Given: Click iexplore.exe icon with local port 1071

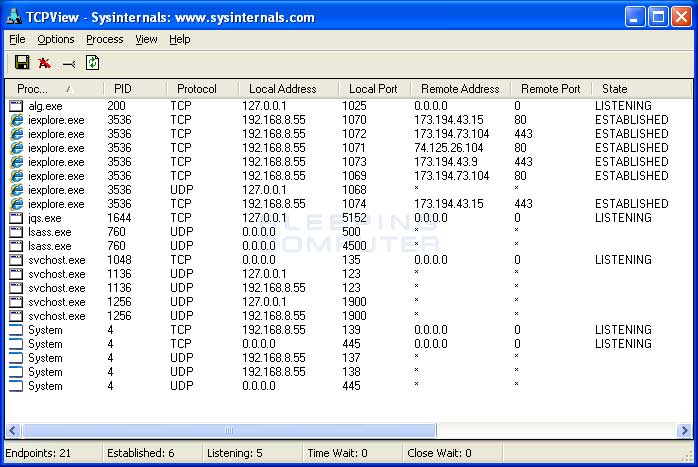Looking at the screenshot, I should 16,148.
